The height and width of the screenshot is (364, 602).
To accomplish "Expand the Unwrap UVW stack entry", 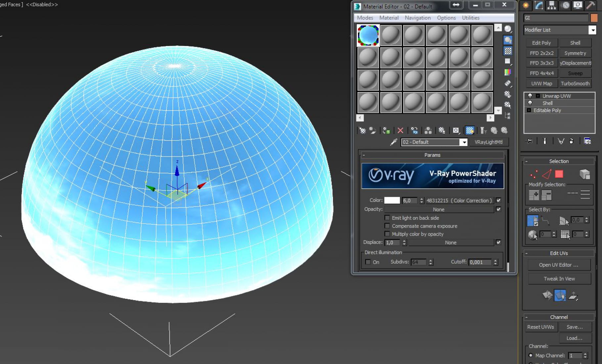I will tap(537, 96).
